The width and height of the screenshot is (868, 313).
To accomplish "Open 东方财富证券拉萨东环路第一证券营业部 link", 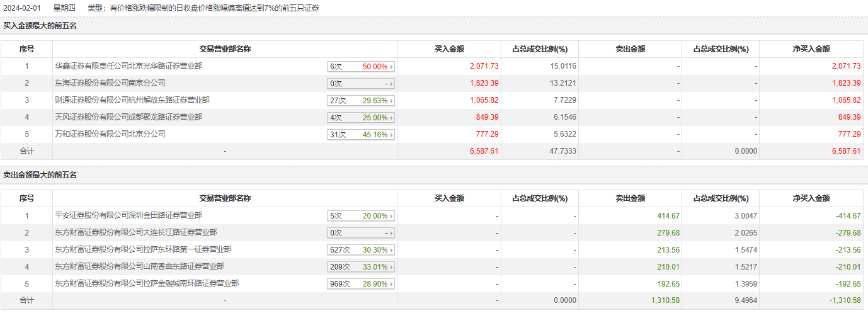I will [x=143, y=249].
